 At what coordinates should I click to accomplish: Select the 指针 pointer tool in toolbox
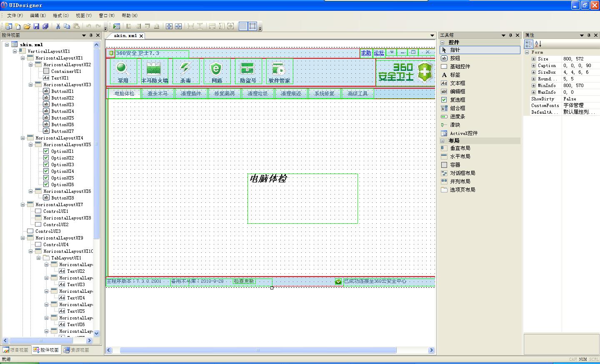(x=480, y=50)
